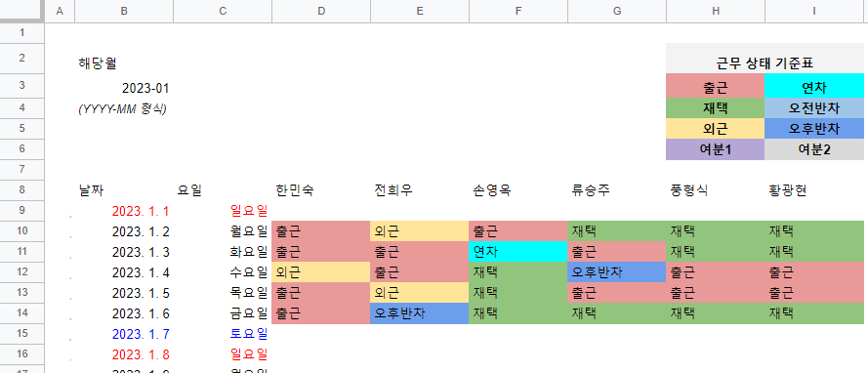Screen dimensions: 868x373
Task: Select row 12 header
Action: [21, 272]
